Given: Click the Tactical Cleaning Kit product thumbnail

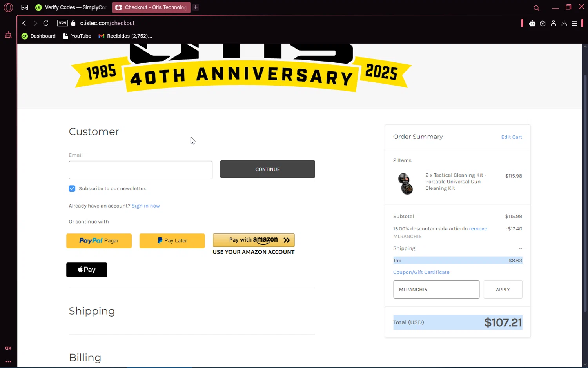Looking at the screenshot, I should pyautogui.click(x=405, y=184).
